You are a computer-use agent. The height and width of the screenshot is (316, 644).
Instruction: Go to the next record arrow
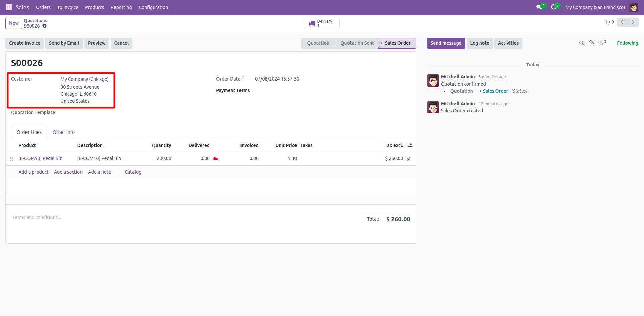pos(633,22)
